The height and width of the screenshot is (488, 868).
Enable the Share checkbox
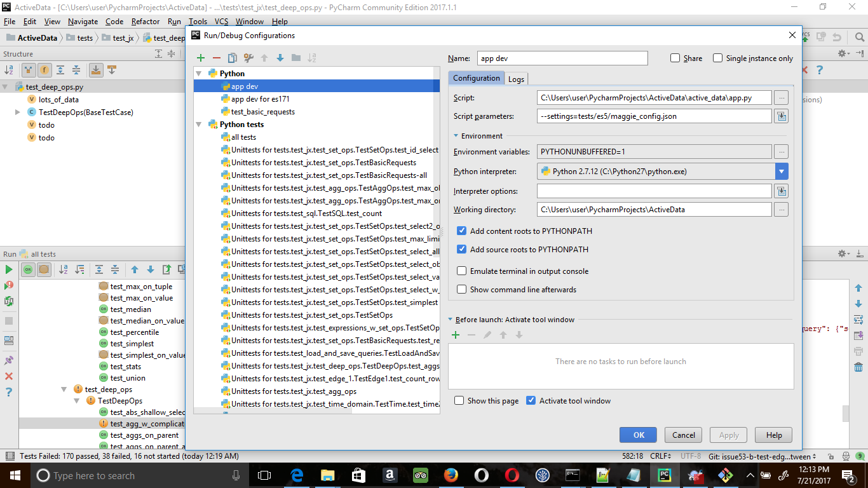[675, 58]
